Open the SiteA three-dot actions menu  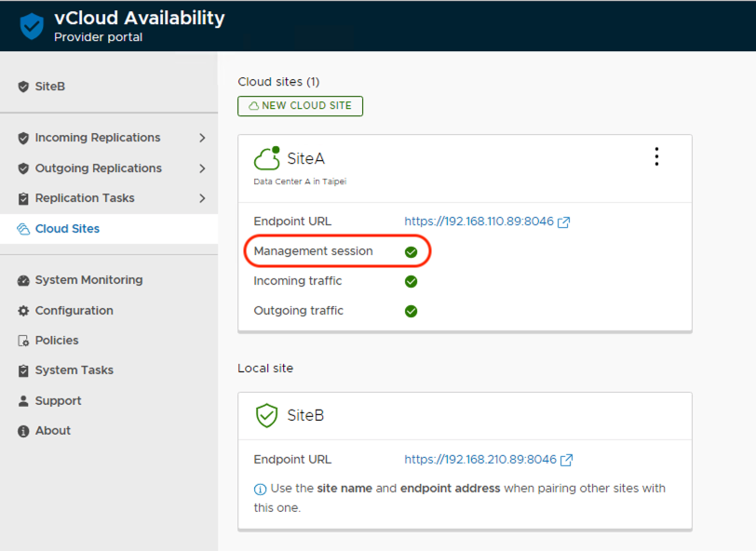tap(656, 156)
